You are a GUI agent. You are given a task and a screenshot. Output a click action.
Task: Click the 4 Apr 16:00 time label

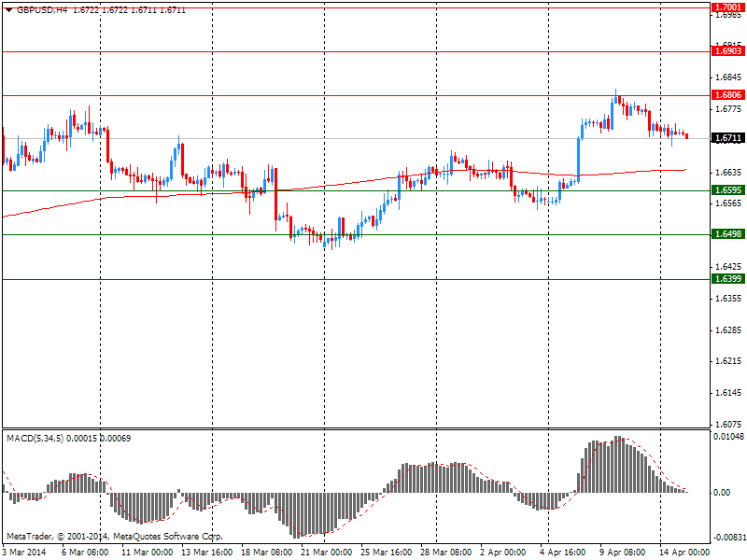coord(563,553)
